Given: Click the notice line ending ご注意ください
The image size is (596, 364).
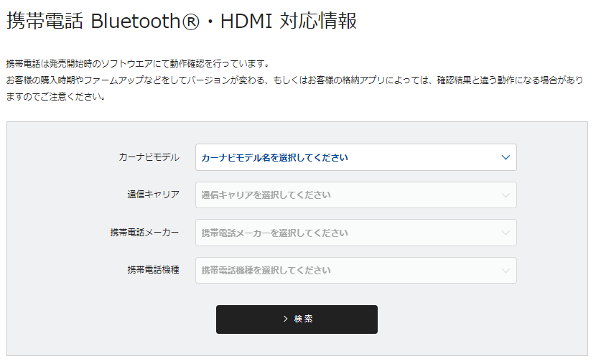Looking at the screenshot, I should [56, 96].
